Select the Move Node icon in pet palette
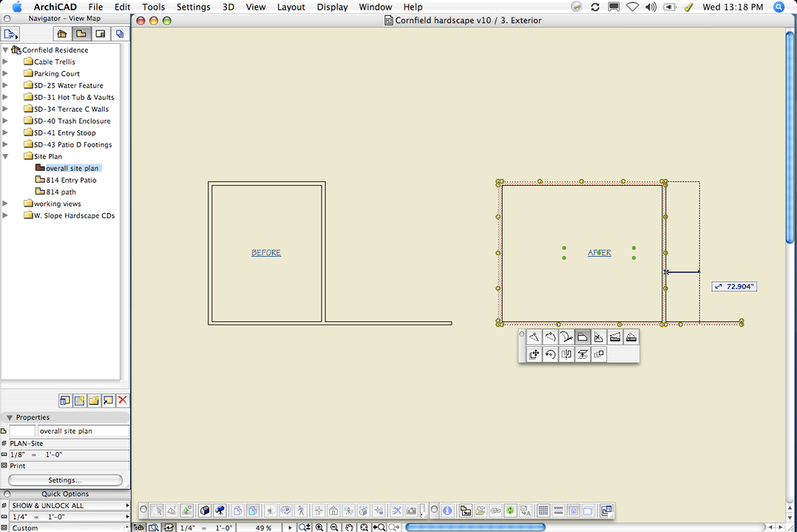The height and width of the screenshot is (532, 797). pos(534,337)
